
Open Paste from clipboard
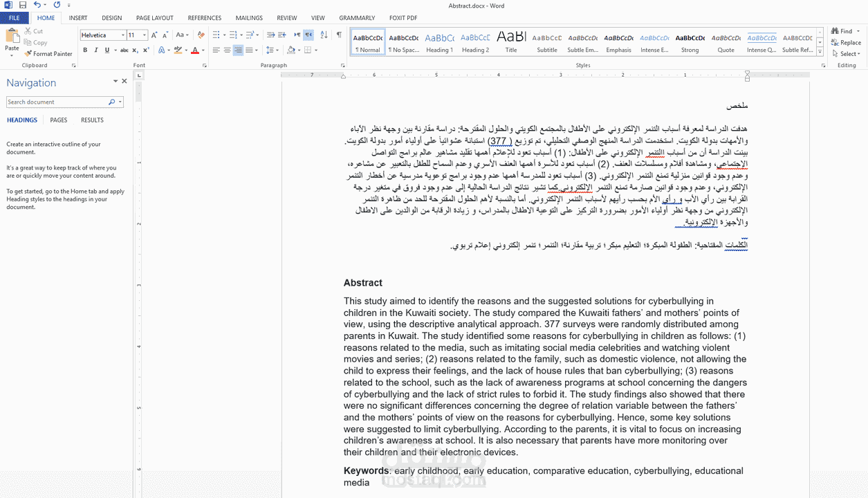tap(12, 40)
